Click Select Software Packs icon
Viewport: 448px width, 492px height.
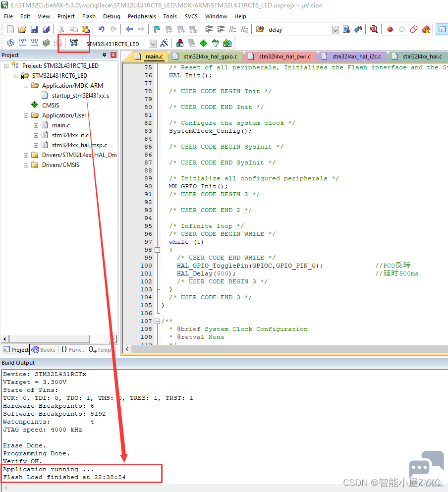pos(216,43)
